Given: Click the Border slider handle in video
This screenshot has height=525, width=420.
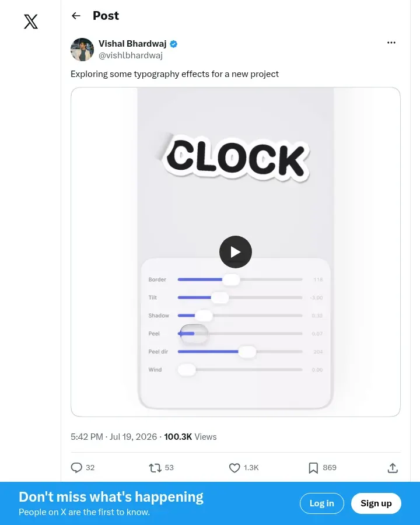Looking at the screenshot, I should [231, 279].
